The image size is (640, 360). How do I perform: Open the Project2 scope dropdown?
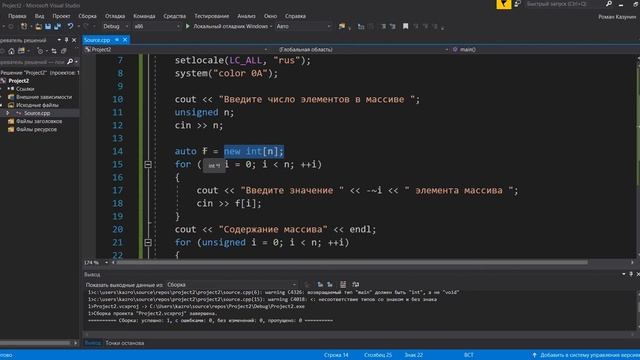(176, 49)
